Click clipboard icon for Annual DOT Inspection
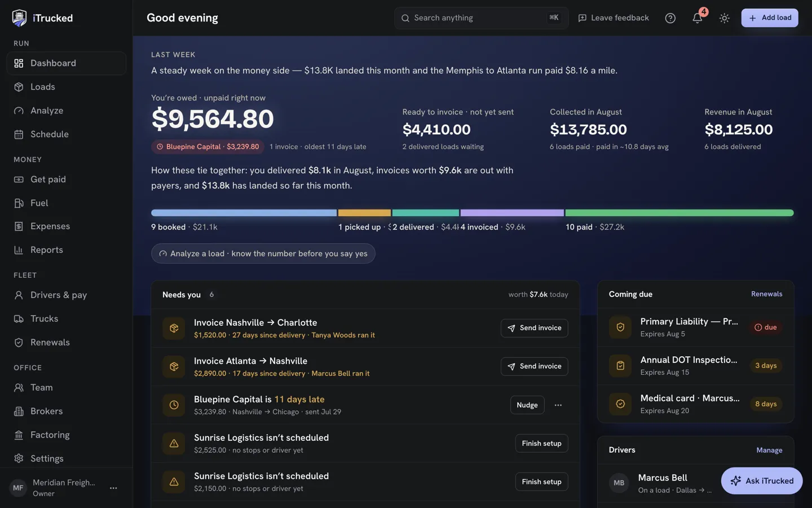This screenshot has height=508, width=812. pos(620,366)
